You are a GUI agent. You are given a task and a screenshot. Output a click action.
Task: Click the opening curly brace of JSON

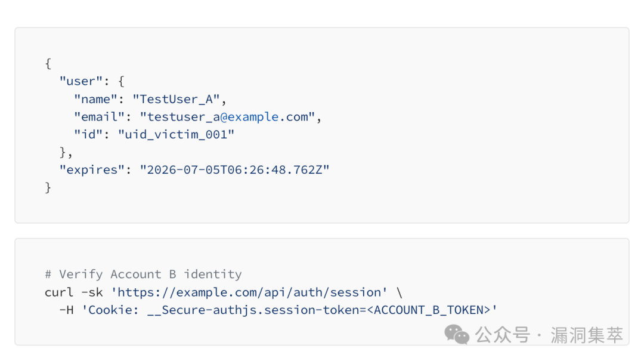click(48, 64)
